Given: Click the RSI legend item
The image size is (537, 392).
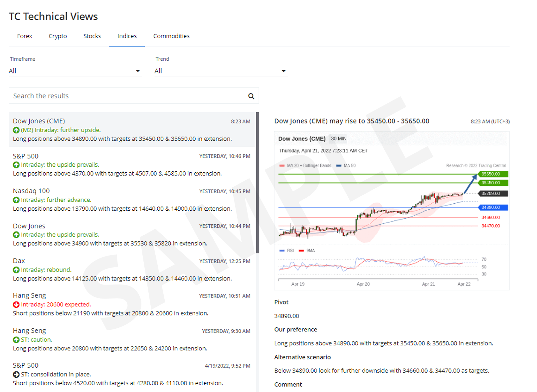Looking at the screenshot, I should click(x=287, y=251).
